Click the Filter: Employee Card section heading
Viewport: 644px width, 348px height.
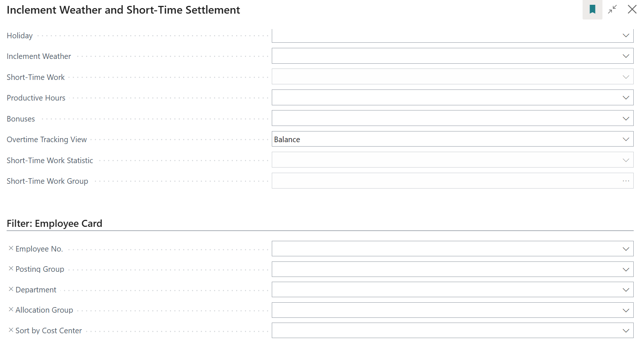pos(54,224)
